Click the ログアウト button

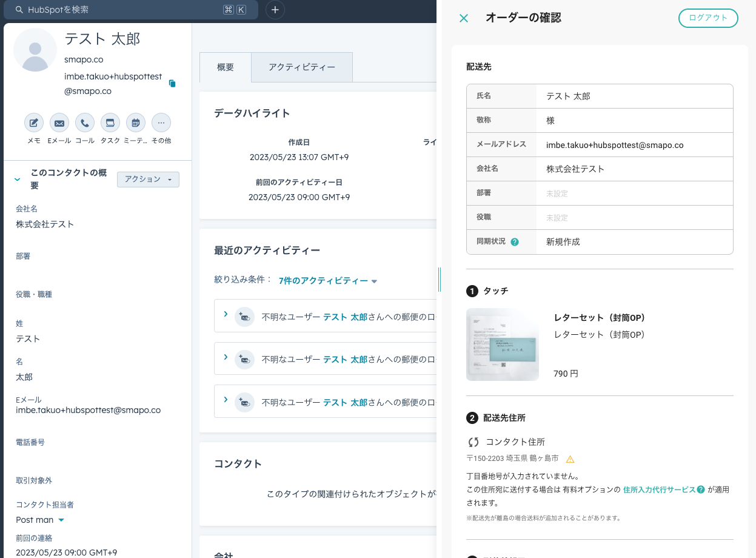708,18
